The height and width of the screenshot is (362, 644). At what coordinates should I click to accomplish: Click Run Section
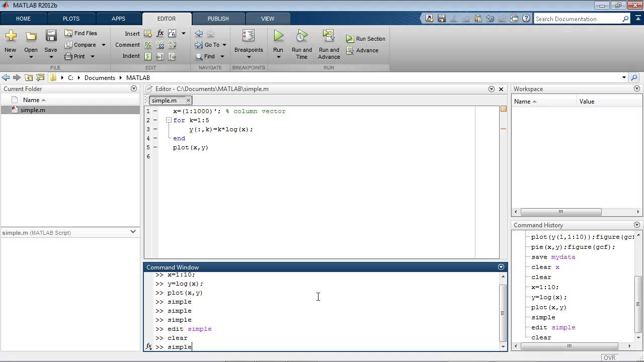coord(366,39)
